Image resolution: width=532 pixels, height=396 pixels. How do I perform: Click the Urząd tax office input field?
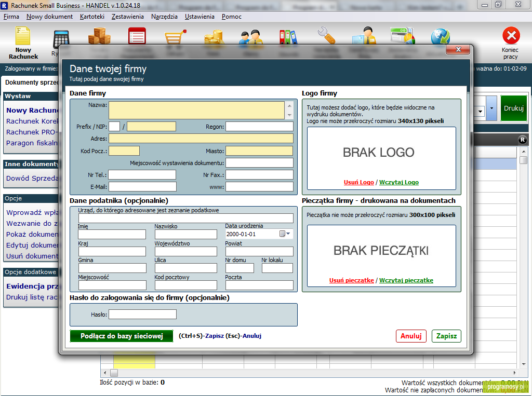[x=185, y=218]
